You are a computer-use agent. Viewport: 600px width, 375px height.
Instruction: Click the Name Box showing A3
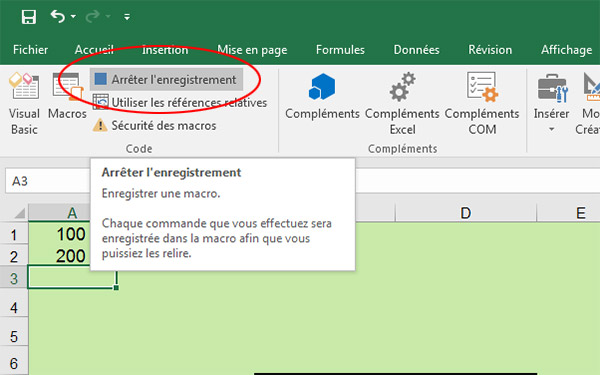pyautogui.click(x=48, y=181)
